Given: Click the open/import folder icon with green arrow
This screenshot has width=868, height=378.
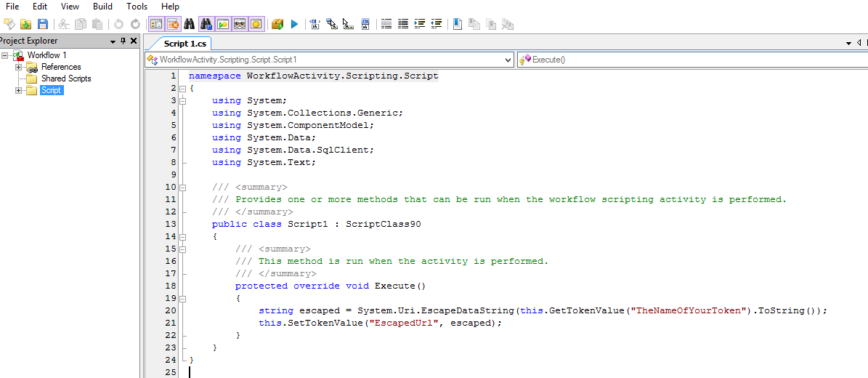Looking at the screenshot, I should (26, 24).
